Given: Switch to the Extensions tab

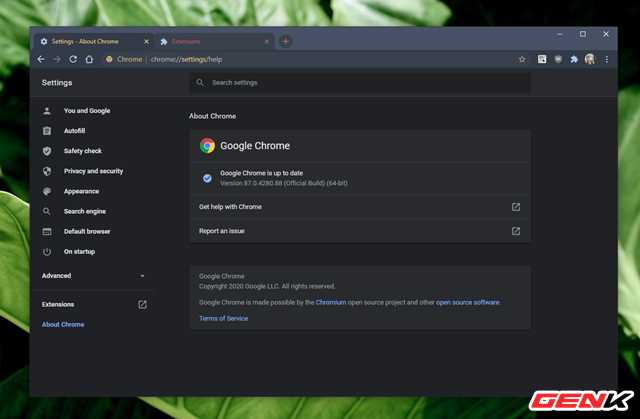Looking at the screenshot, I should tap(214, 41).
